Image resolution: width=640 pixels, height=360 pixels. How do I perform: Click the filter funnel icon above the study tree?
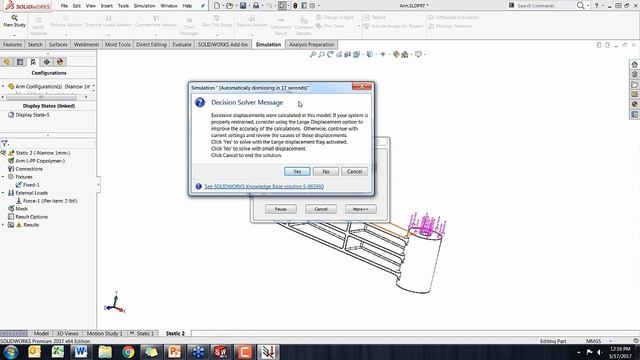[x=4, y=143]
